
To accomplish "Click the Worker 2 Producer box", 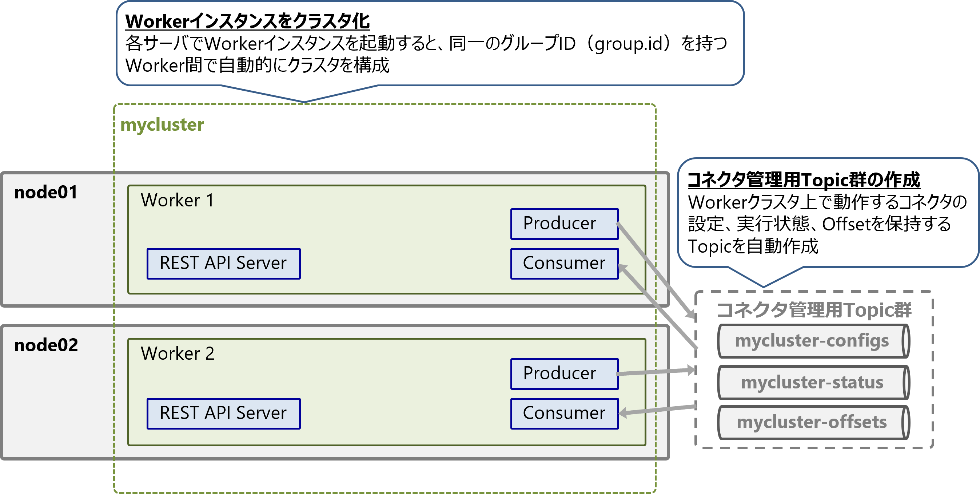I will (x=564, y=374).
